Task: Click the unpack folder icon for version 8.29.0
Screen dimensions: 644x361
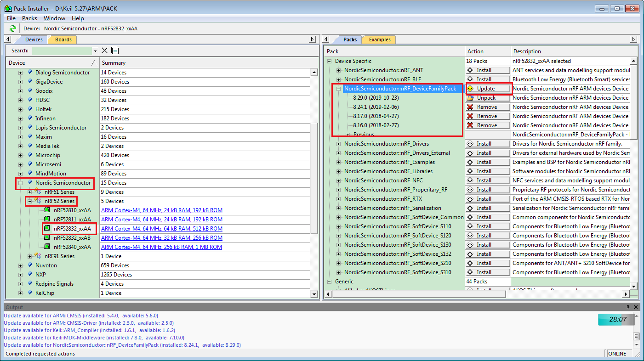Action: (470, 98)
